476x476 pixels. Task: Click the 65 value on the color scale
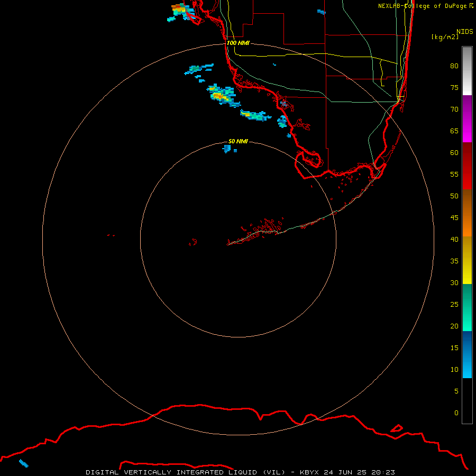(454, 131)
